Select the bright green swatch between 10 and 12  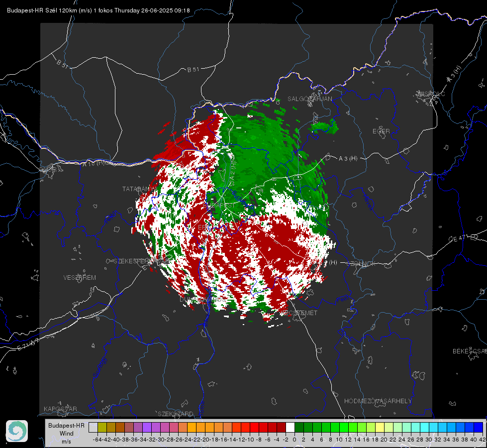(344, 428)
